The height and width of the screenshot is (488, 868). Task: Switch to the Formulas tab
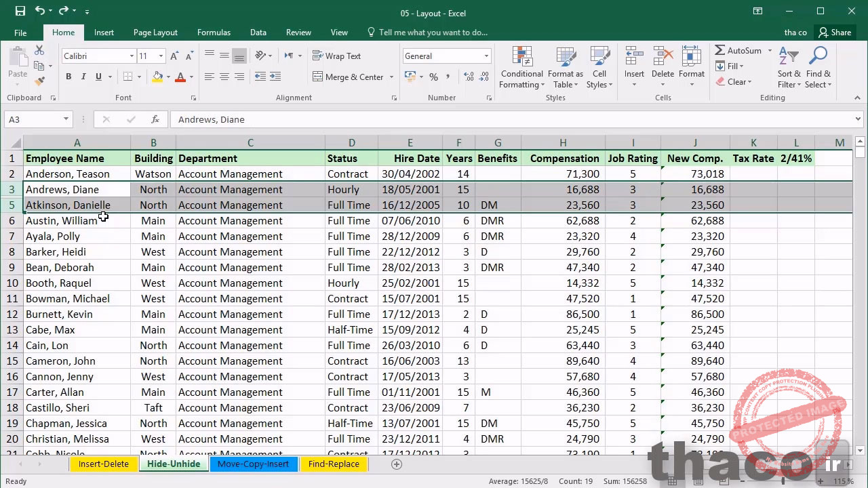[x=214, y=33]
